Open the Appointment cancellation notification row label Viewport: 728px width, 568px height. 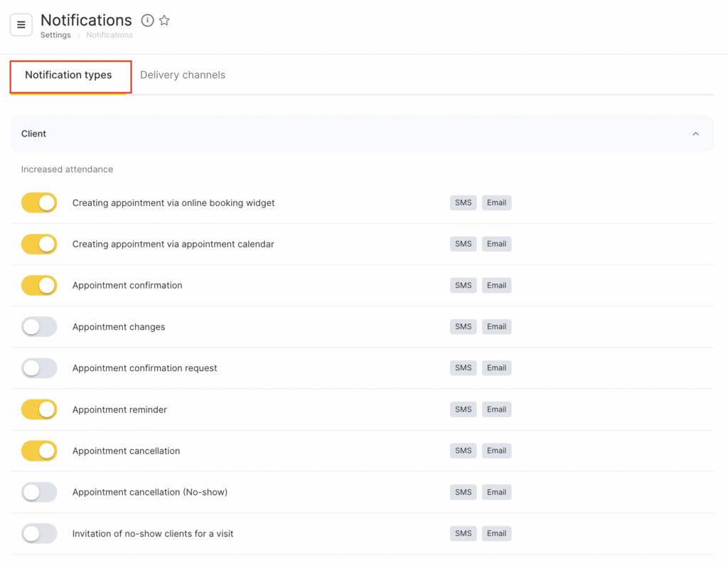pos(126,451)
